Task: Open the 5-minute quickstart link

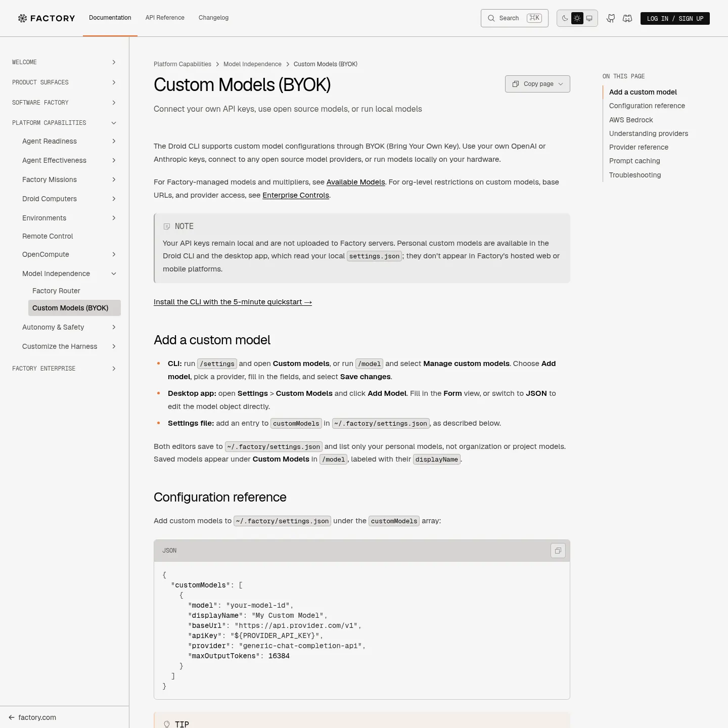Action: (x=233, y=302)
